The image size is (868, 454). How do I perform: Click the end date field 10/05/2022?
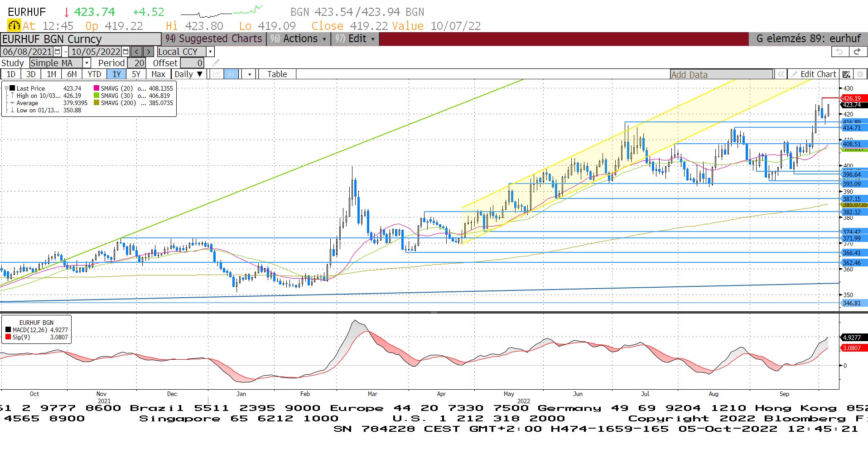96,52
